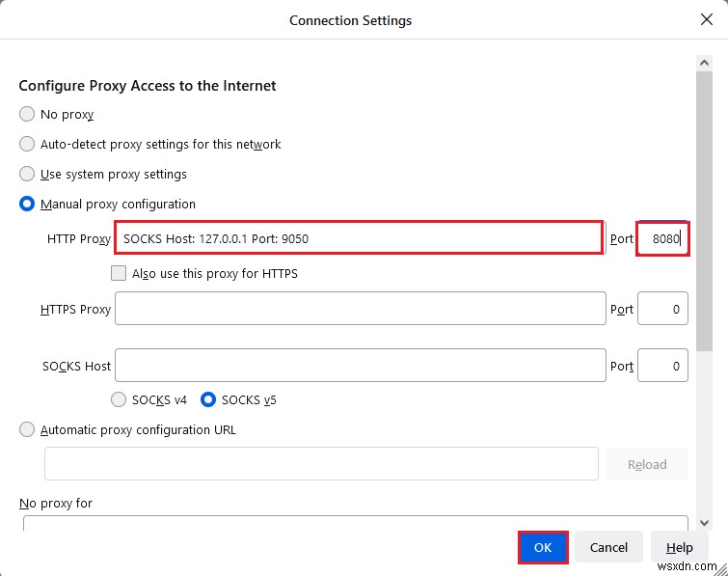This screenshot has width=728, height=576.
Task: Click the No proxy for label
Action: 56,503
